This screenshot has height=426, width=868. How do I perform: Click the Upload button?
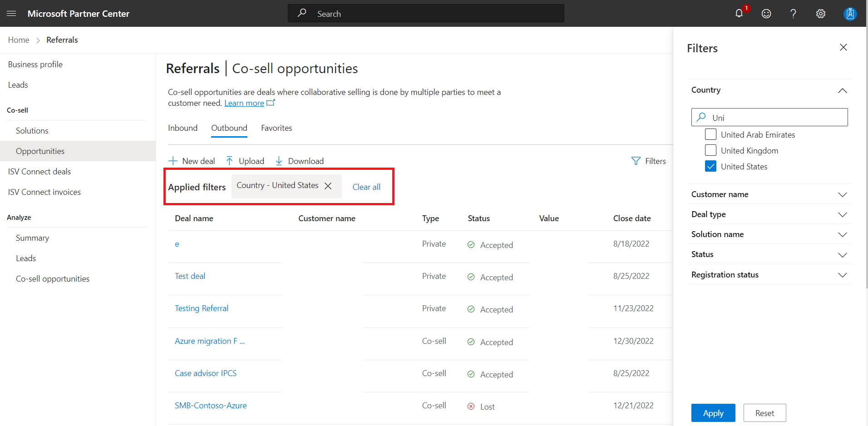(x=245, y=161)
